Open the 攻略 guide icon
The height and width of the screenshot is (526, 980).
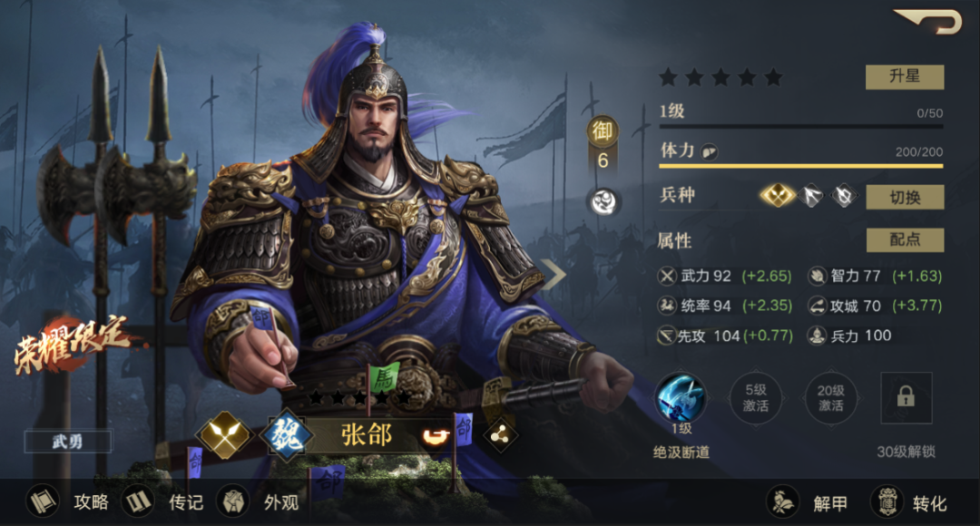tap(44, 502)
